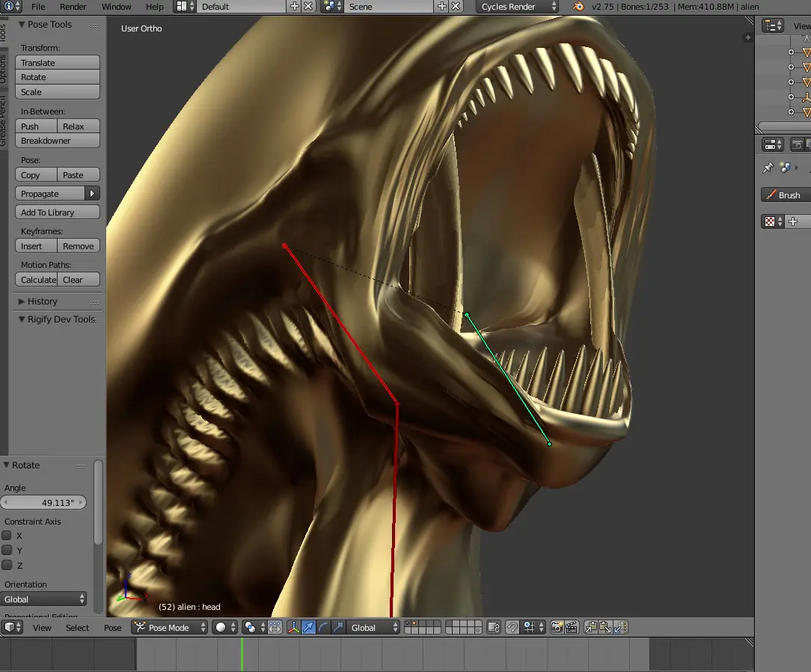The image size is (811, 672).
Task: Toggle the translate manipulator arrow
Action: click(308, 628)
